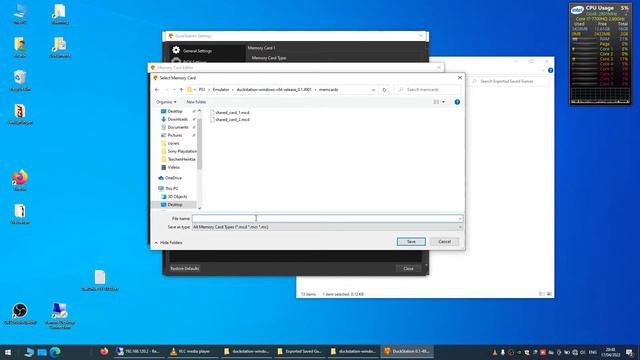Select Downloads in the navigation pane
Image resolution: width=640 pixels, height=360 pixels.
pos(178,119)
